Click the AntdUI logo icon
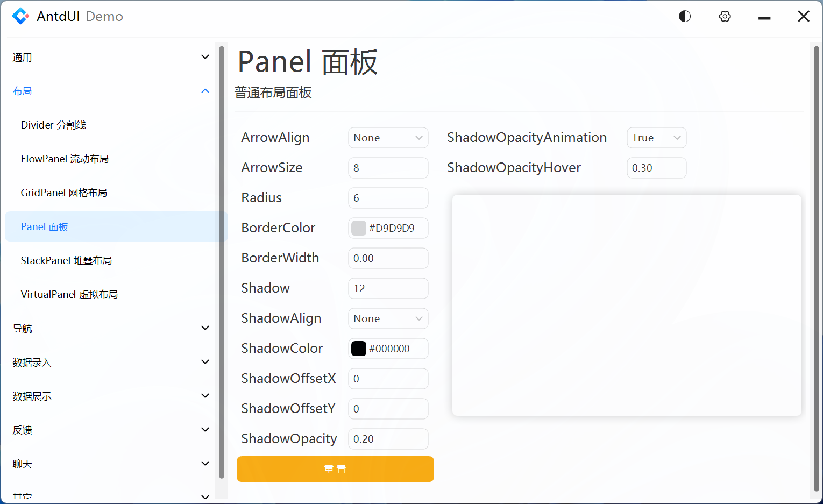 [20, 16]
